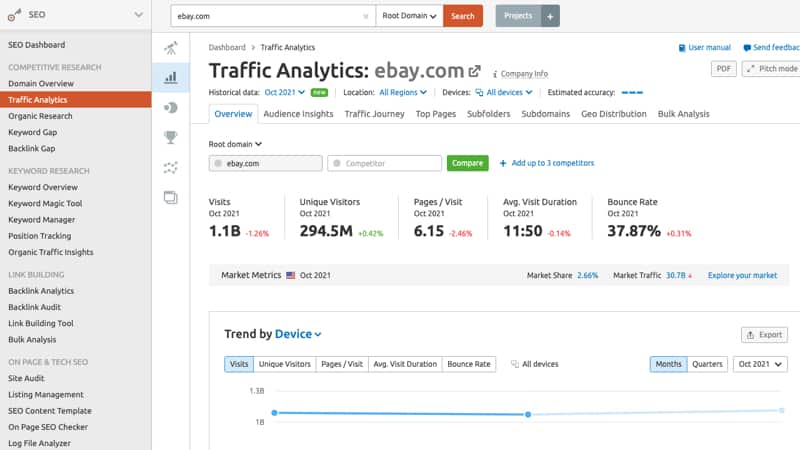Viewport: 800px width, 450px height.
Task: Switch to the Top Pages tab
Action: click(x=436, y=114)
